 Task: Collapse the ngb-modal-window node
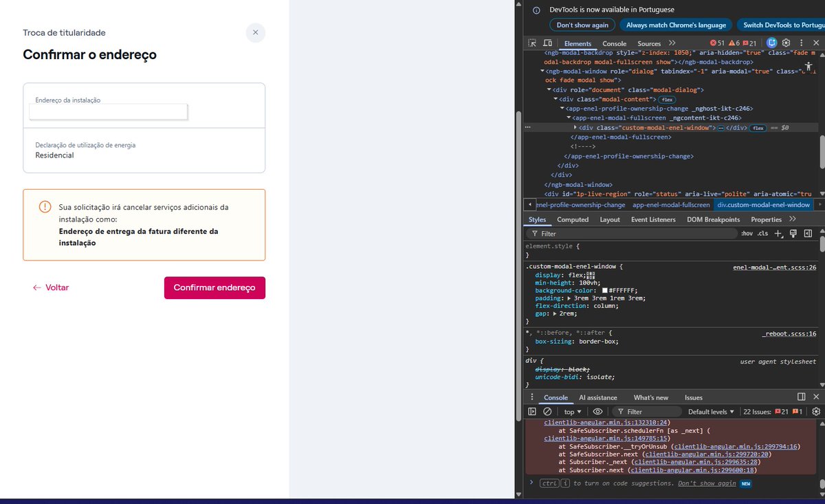pos(542,71)
